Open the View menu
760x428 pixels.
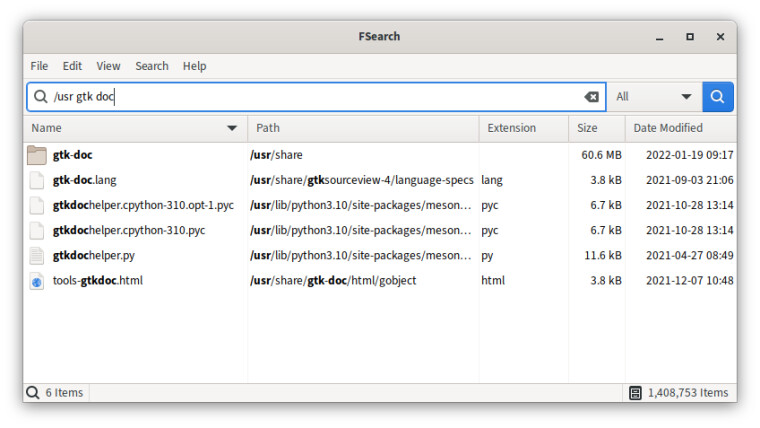click(108, 66)
